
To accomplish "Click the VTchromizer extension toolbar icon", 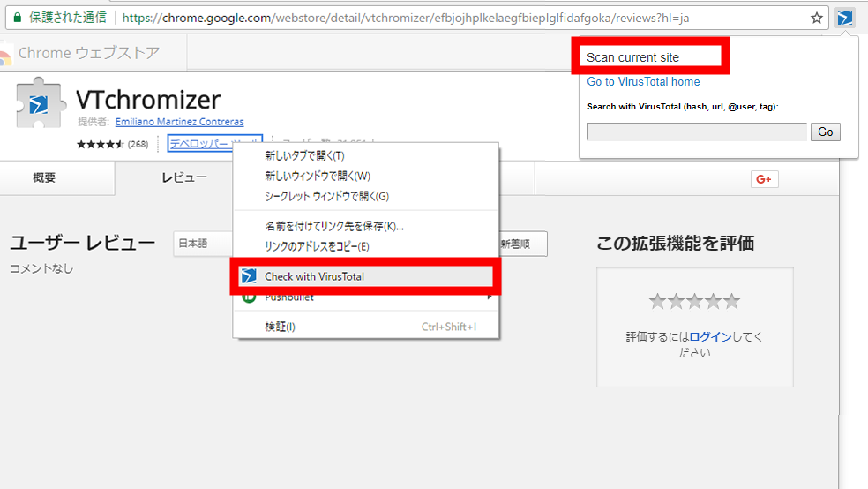I will 844,17.
